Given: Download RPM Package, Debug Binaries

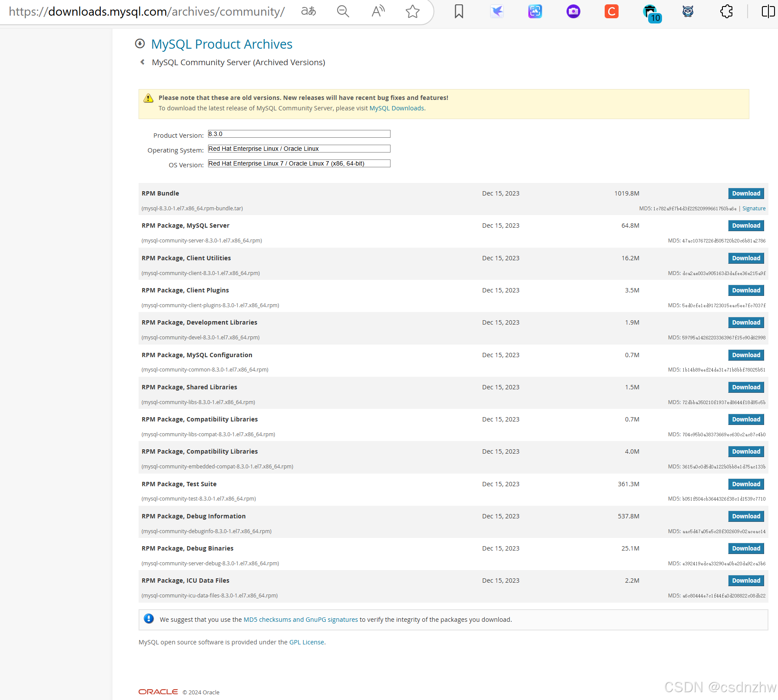Looking at the screenshot, I should click(x=746, y=548).
